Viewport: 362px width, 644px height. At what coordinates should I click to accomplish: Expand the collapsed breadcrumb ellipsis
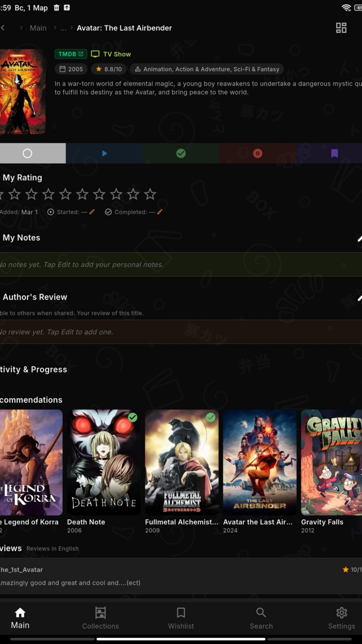[63, 28]
